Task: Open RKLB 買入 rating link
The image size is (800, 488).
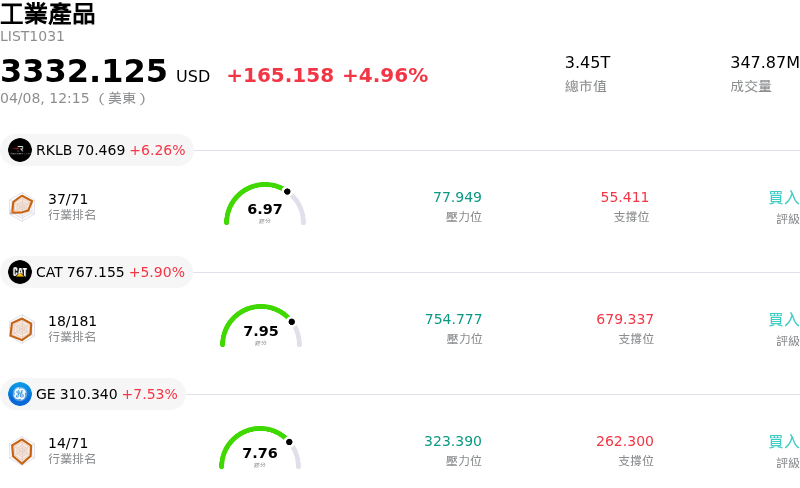Action: (x=784, y=198)
